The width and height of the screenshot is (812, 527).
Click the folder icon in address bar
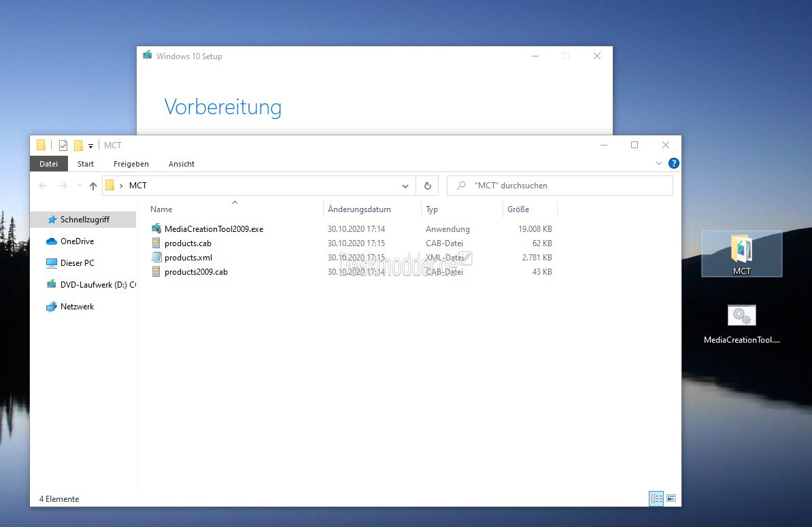pyautogui.click(x=109, y=186)
